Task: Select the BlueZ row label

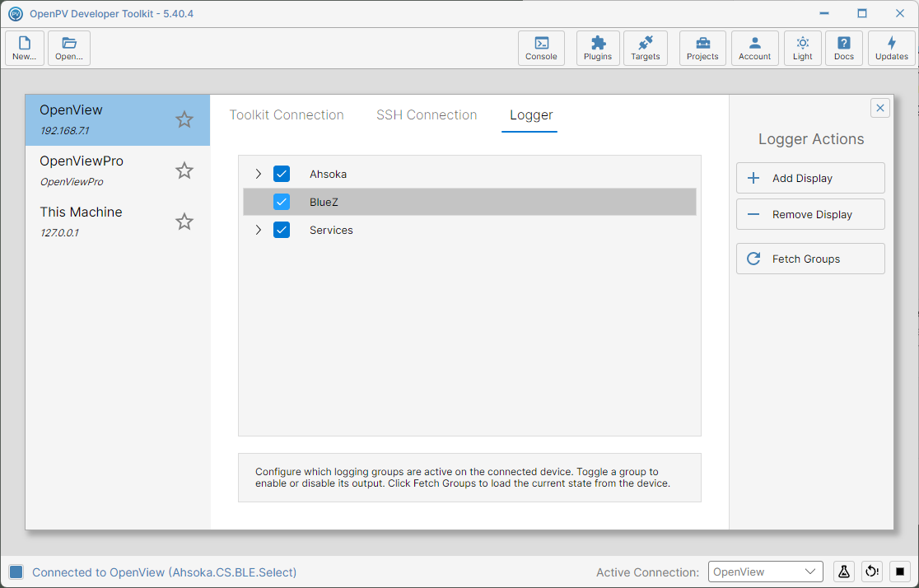Action: (324, 203)
